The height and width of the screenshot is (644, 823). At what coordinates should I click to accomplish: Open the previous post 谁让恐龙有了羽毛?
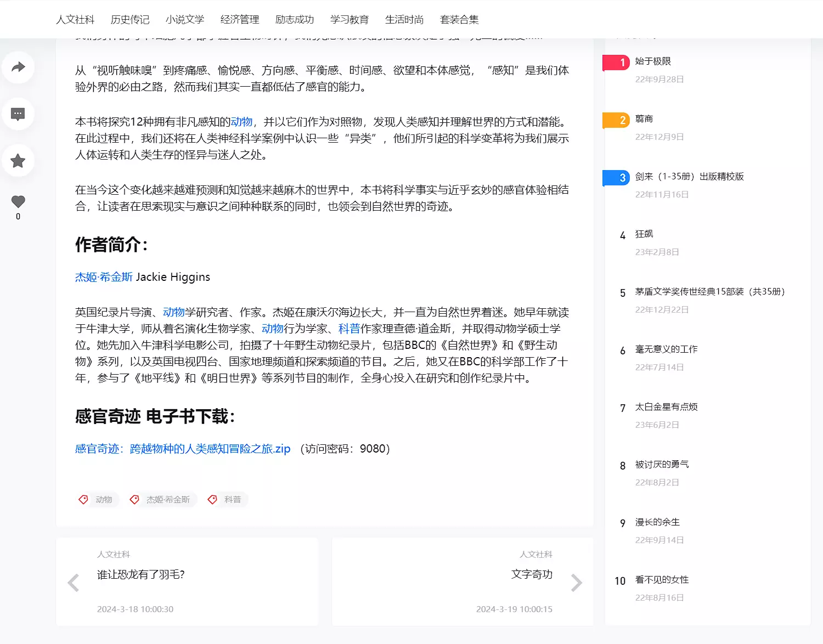tap(141, 574)
